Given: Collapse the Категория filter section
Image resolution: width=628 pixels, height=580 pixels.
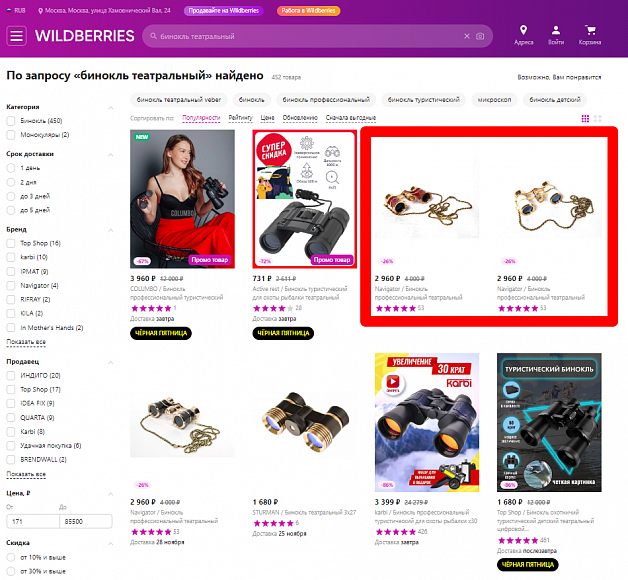Looking at the screenshot, I should (111, 107).
